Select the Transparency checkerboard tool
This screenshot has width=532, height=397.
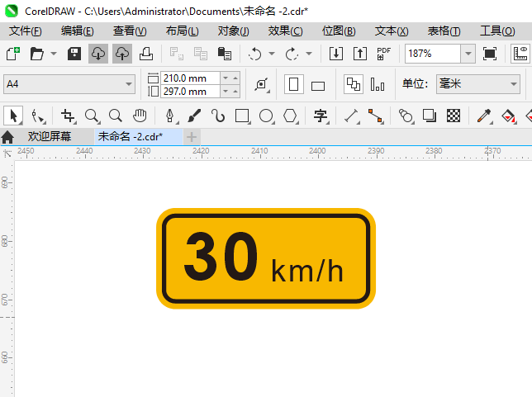[454, 116]
